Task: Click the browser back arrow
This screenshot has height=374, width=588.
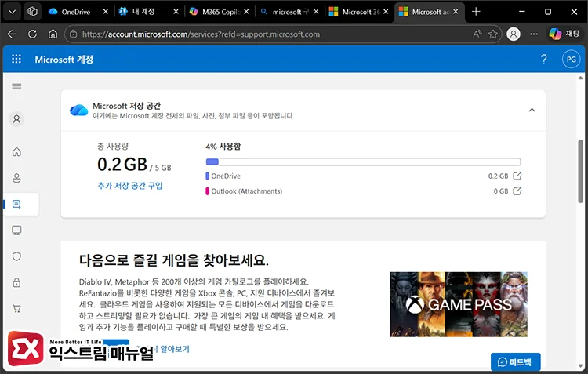Action: [x=12, y=34]
